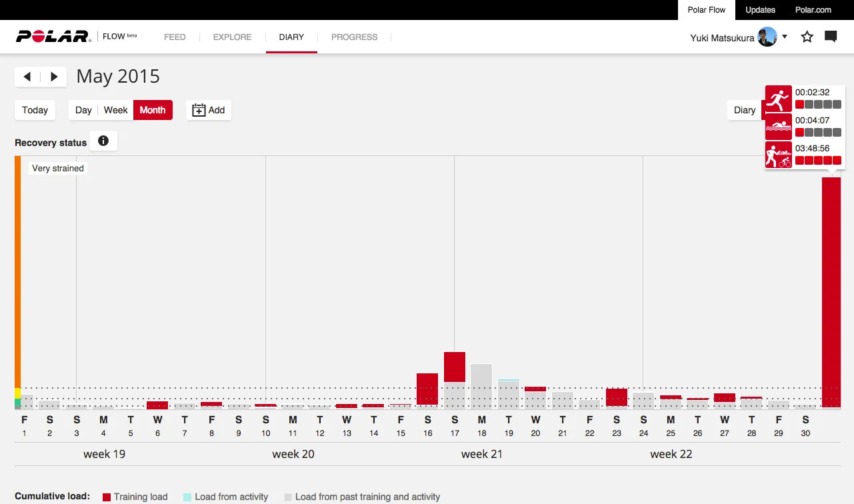Select the swimming session icon
The width and height of the screenshot is (854, 504).
point(778,127)
